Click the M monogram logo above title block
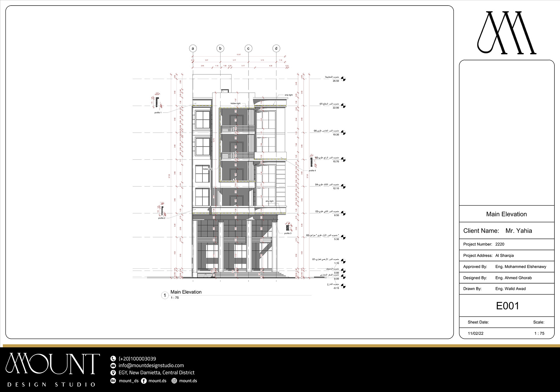Screen dimensions: 560x392 click(507, 33)
